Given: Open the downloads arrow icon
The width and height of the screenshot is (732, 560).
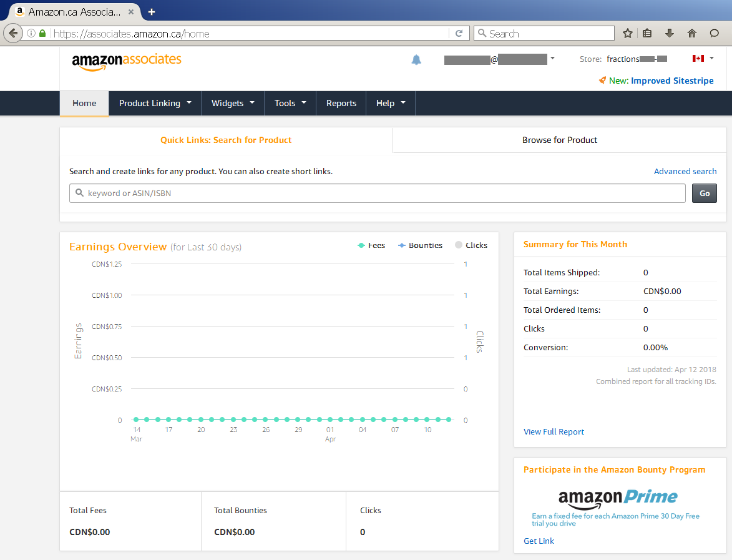Looking at the screenshot, I should click(670, 33).
